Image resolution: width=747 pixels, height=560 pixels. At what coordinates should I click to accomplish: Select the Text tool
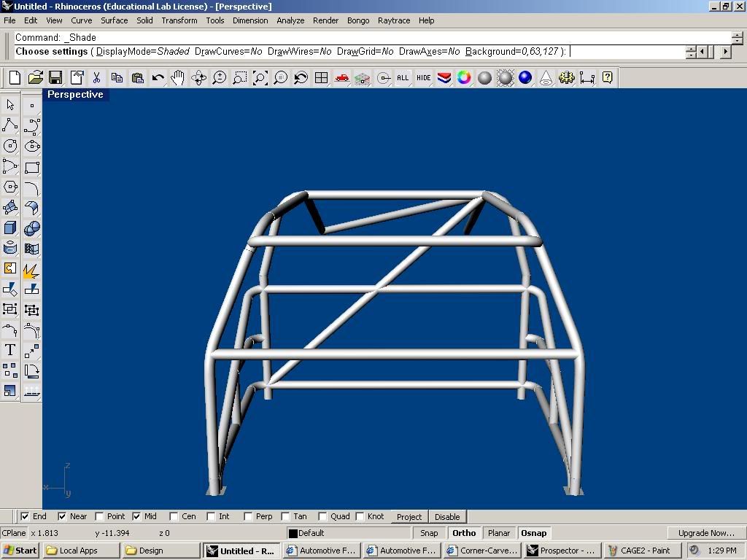tap(10, 350)
